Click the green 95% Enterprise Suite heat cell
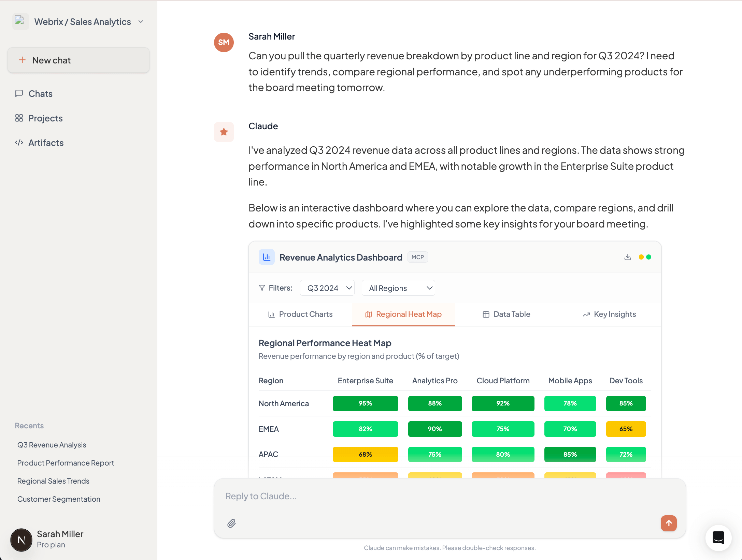The width and height of the screenshot is (742, 560). click(365, 403)
